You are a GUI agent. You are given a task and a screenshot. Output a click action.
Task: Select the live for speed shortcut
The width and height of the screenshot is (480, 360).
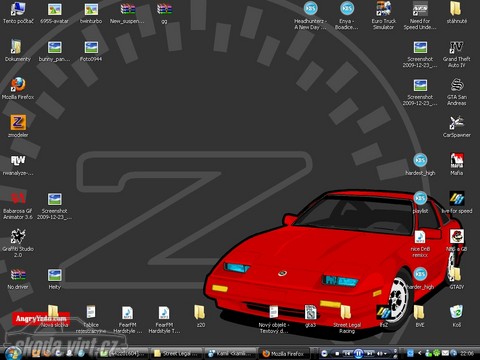tap(457, 203)
